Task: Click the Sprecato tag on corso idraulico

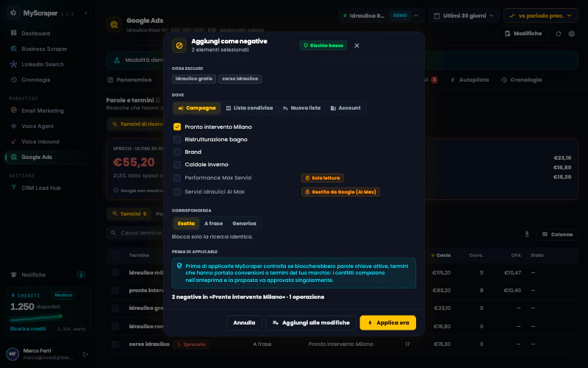Action: (191, 344)
